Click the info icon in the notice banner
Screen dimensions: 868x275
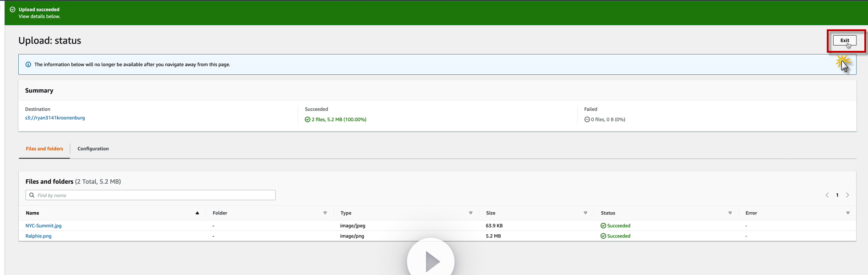pos(28,65)
